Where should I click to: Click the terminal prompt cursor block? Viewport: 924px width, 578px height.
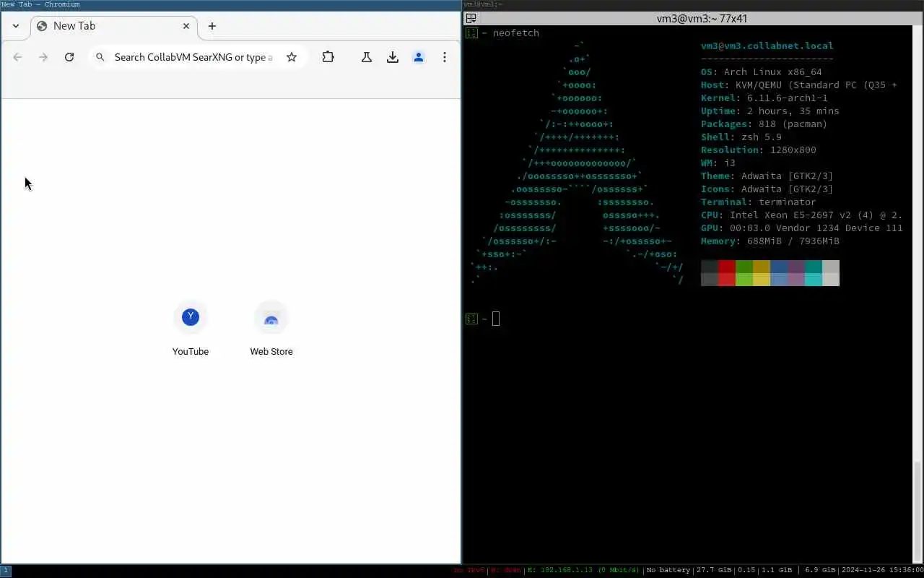[496, 319]
